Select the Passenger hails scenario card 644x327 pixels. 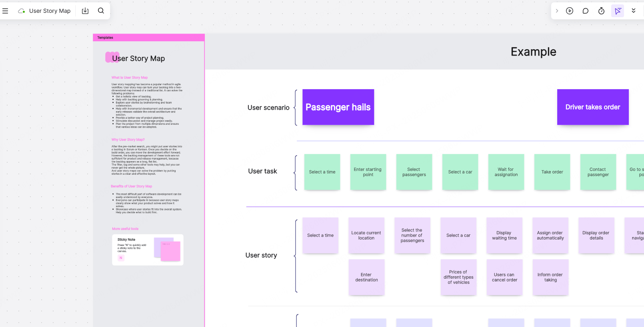point(338,107)
